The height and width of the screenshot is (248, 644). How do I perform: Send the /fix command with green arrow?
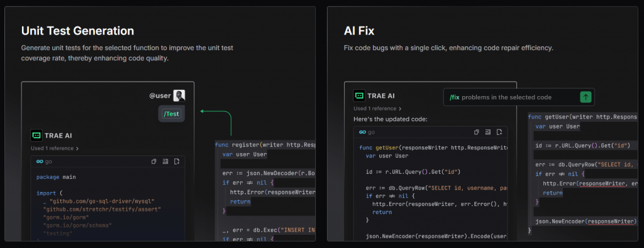[x=586, y=97]
